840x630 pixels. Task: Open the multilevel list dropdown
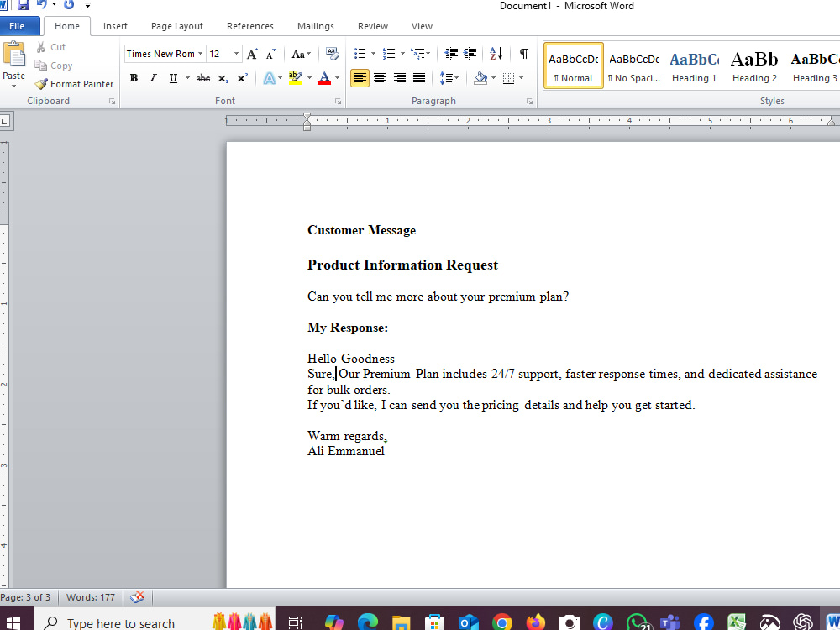[421, 54]
